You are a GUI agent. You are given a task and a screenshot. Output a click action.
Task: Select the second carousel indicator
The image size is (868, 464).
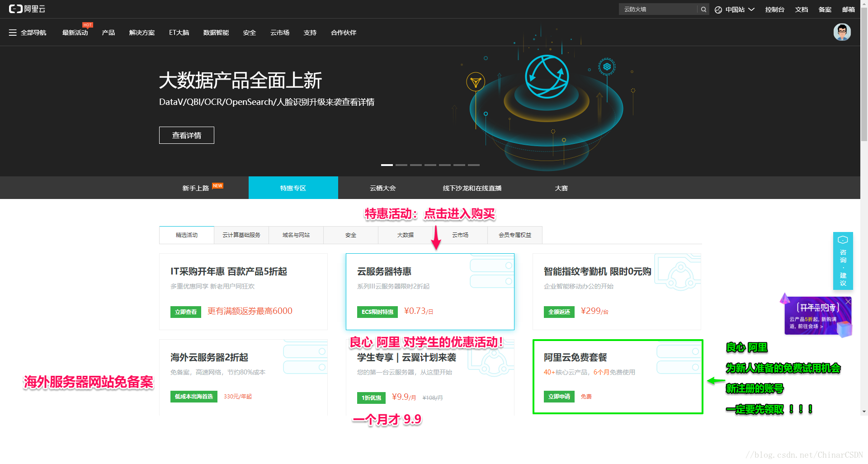pos(401,165)
